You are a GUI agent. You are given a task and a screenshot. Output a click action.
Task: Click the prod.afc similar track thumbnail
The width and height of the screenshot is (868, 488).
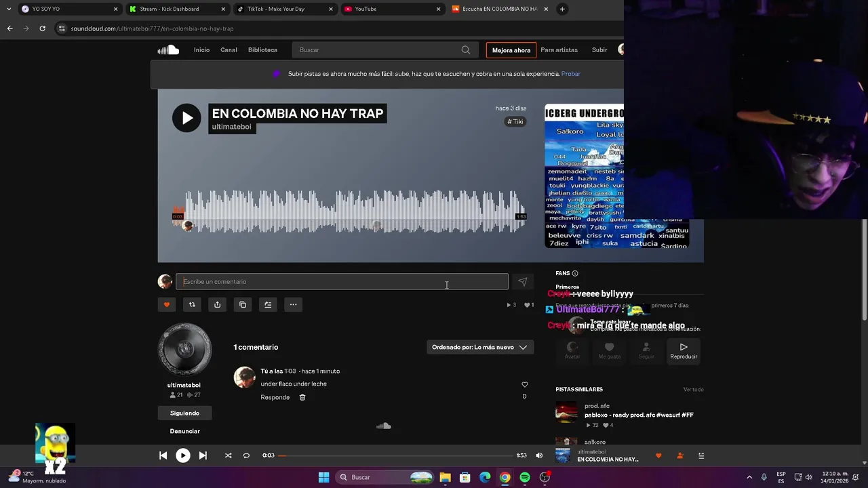click(566, 413)
